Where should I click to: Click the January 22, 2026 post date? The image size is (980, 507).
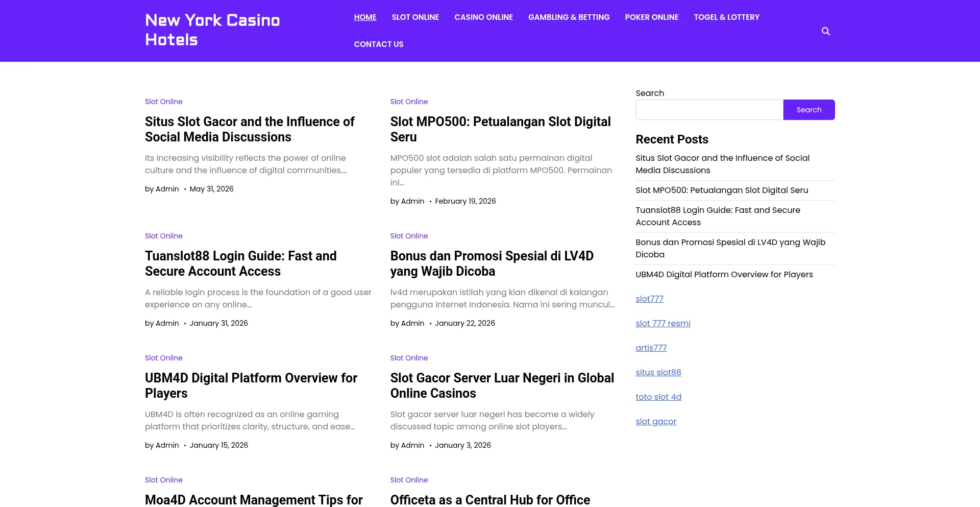click(465, 323)
